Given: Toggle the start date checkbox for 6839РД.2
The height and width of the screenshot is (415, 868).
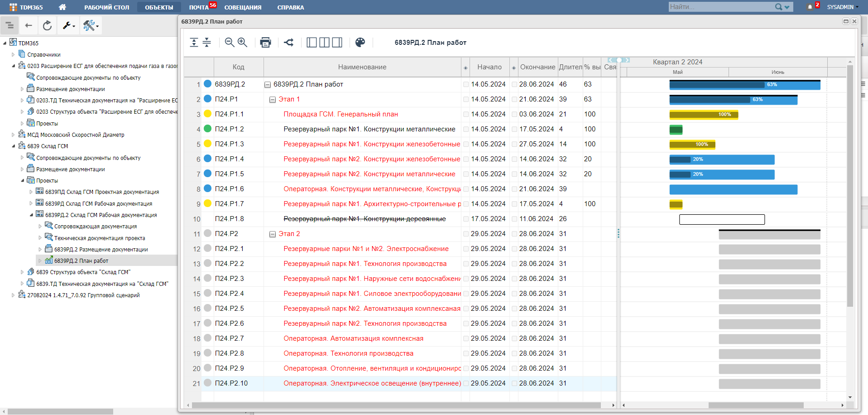Looking at the screenshot, I should (466, 84).
